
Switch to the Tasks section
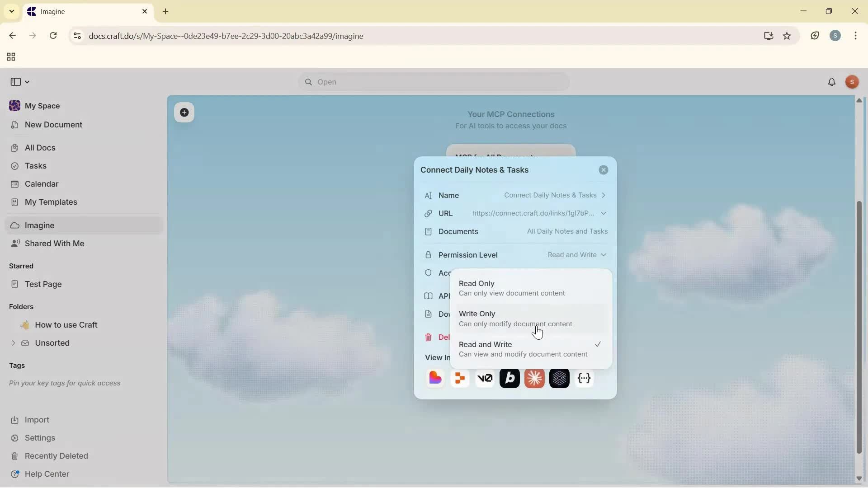[34, 166]
